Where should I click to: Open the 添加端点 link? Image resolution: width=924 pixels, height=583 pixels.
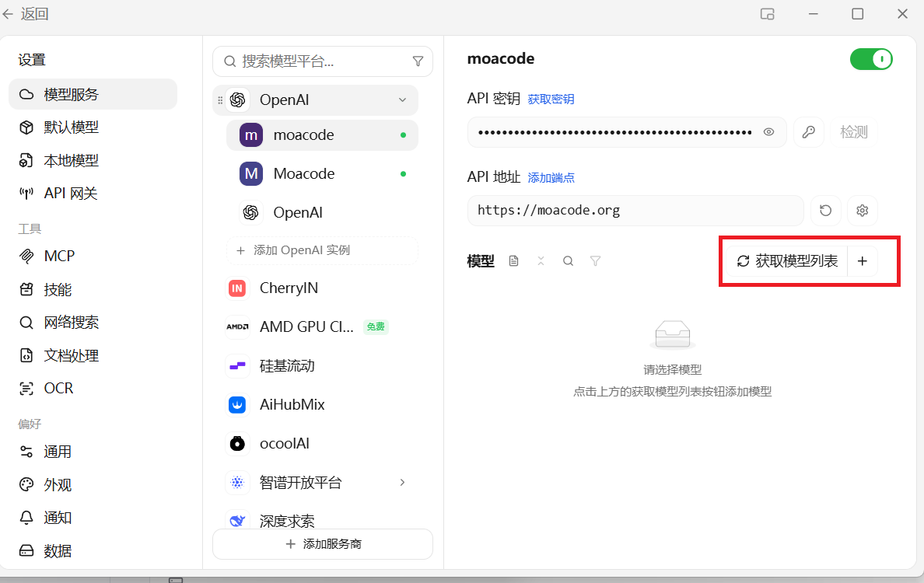(551, 178)
